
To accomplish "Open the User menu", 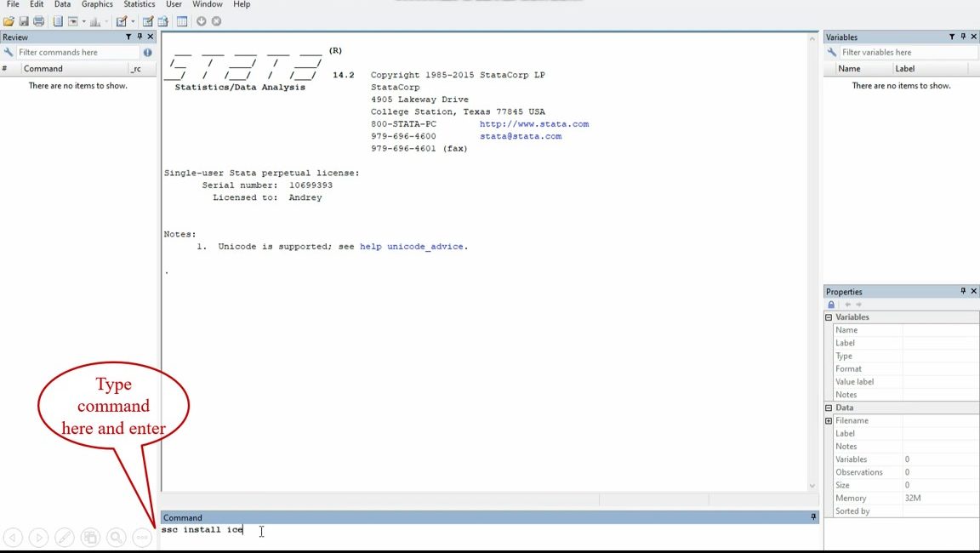I will [174, 4].
